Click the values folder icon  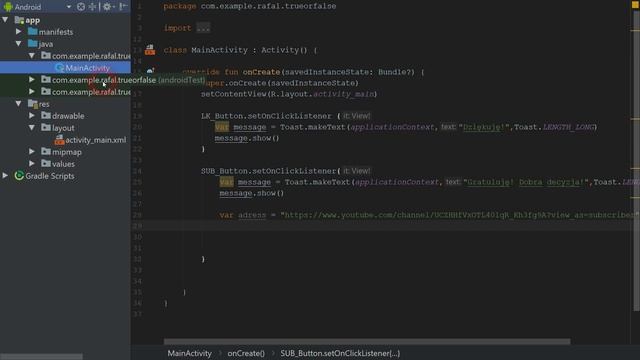(x=46, y=164)
